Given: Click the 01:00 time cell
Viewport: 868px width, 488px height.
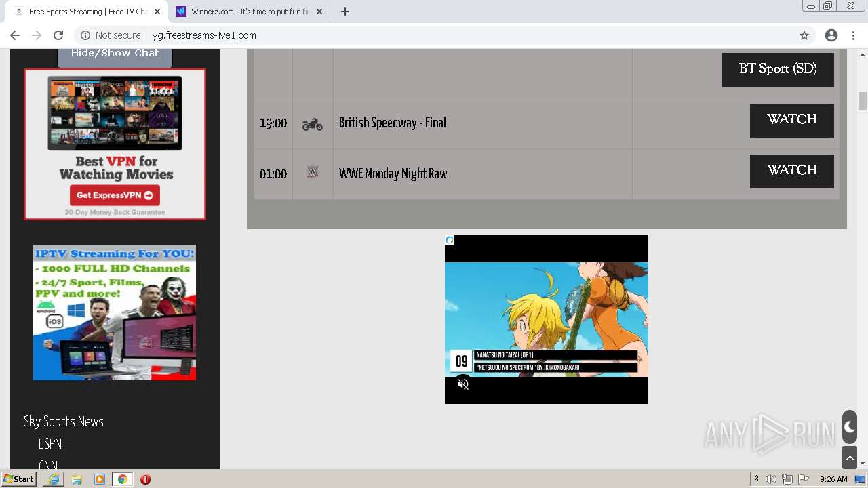Looking at the screenshot, I should point(273,174).
